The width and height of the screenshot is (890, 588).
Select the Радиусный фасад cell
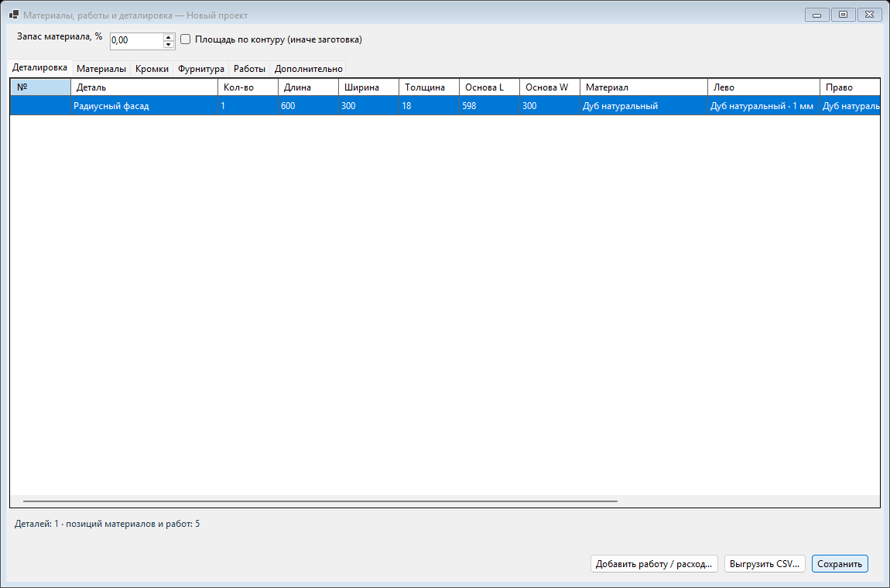pos(144,105)
